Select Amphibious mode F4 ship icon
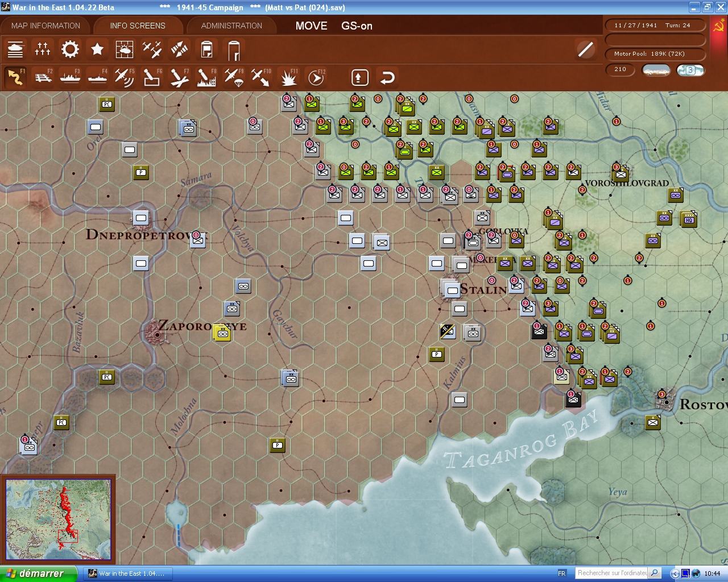Viewport: 728px width, 582px height. [97, 77]
